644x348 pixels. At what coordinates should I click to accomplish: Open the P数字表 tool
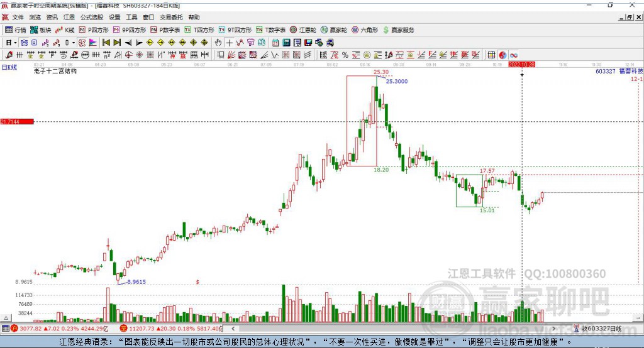[165, 30]
